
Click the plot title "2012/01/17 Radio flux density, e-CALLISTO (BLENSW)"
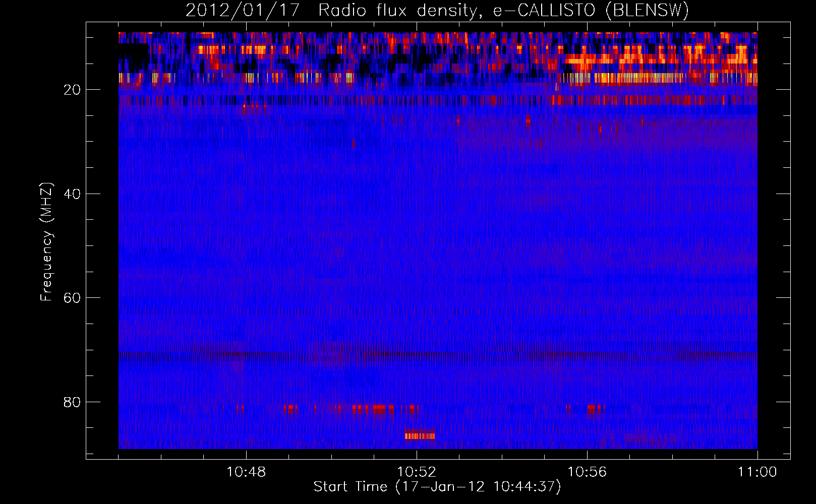point(437,10)
